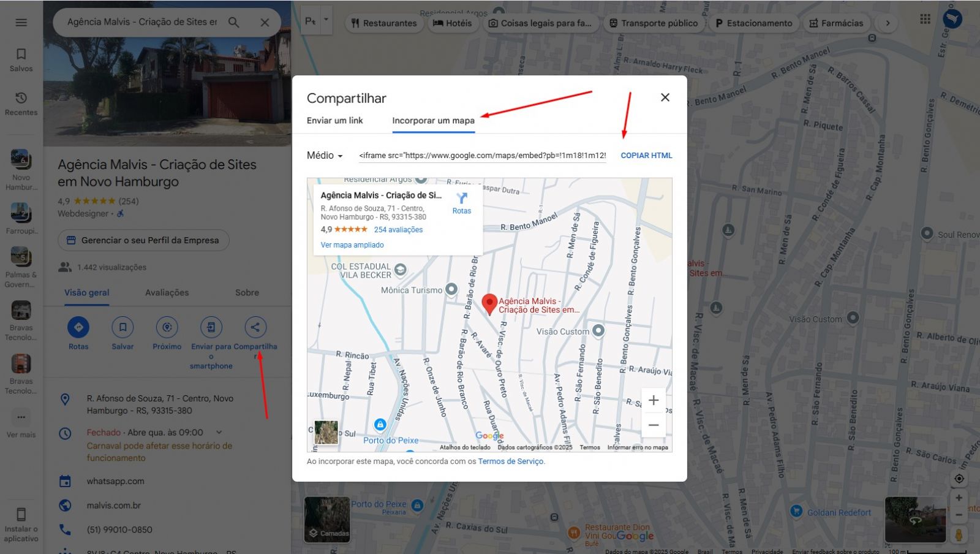Image resolution: width=980 pixels, height=554 pixels.
Task: Open Novo Hamburgo recent item
Action: point(21,170)
